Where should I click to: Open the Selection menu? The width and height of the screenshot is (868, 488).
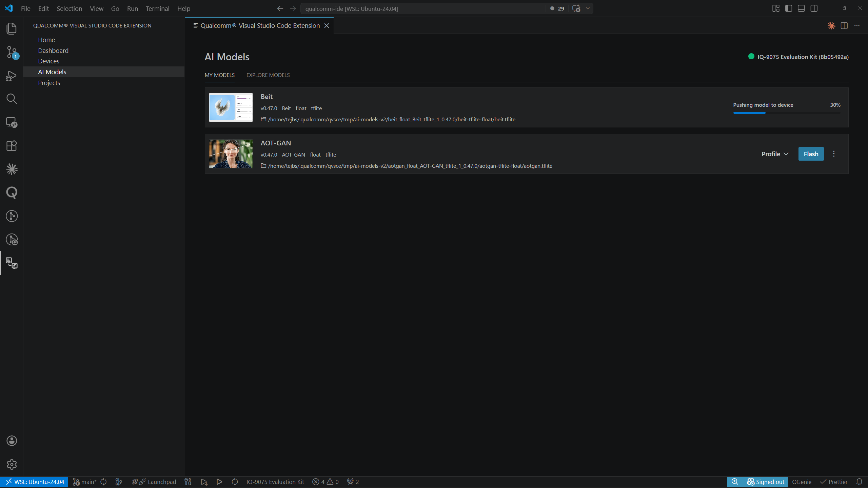pos(69,8)
